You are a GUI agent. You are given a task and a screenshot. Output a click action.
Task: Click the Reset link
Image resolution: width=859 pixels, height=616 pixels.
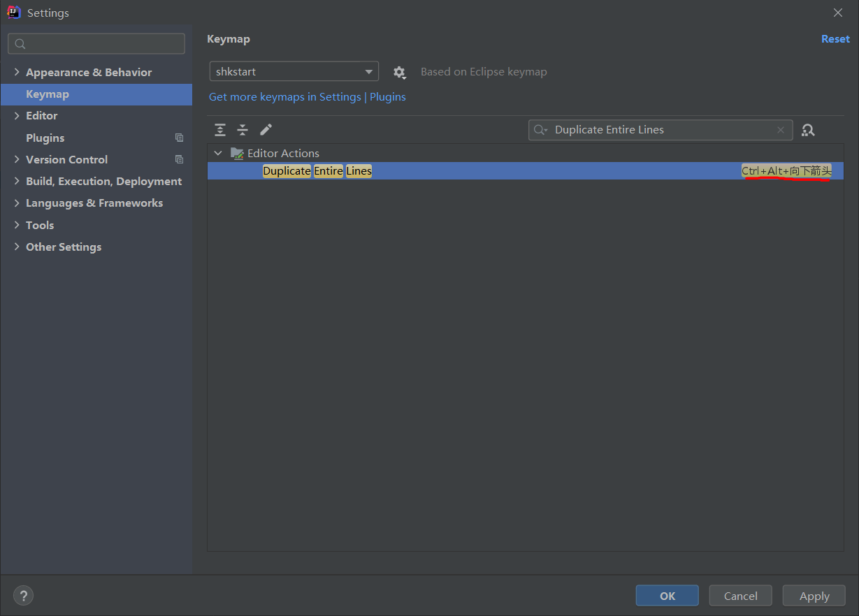(835, 39)
